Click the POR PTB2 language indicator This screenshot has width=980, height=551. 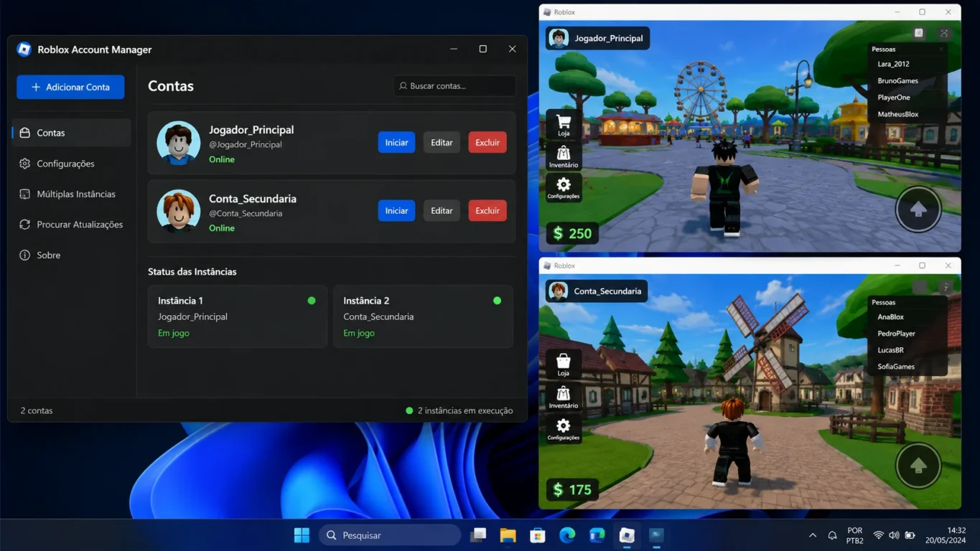(854, 535)
